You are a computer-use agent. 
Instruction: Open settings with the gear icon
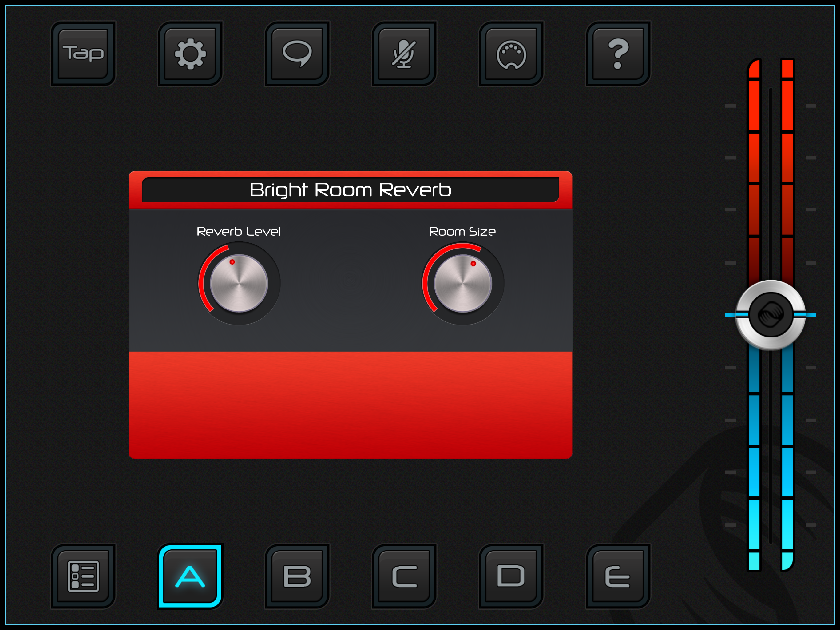pos(190,54)
